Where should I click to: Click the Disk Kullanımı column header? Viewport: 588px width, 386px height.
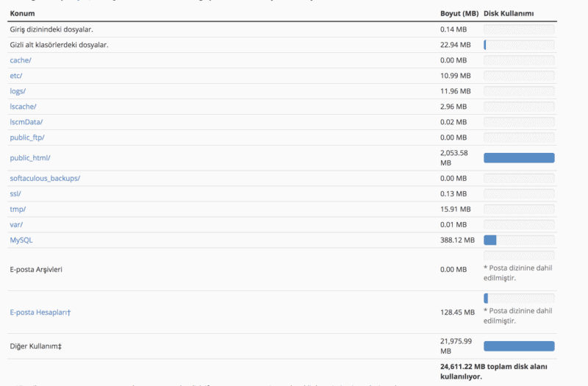coord(508,14)
